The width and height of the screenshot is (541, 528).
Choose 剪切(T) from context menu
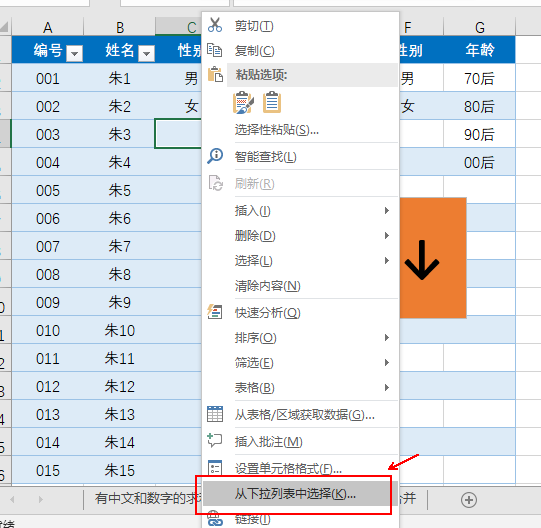click(x=300, y=26)
